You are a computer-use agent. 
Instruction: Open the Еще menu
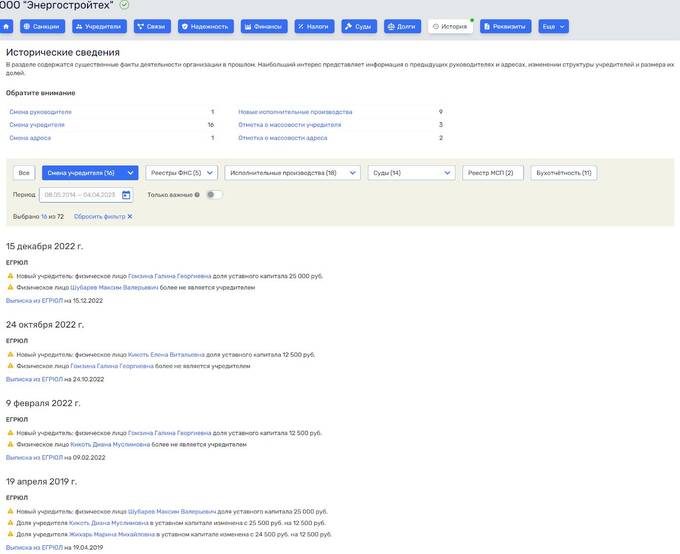point(553,26)
